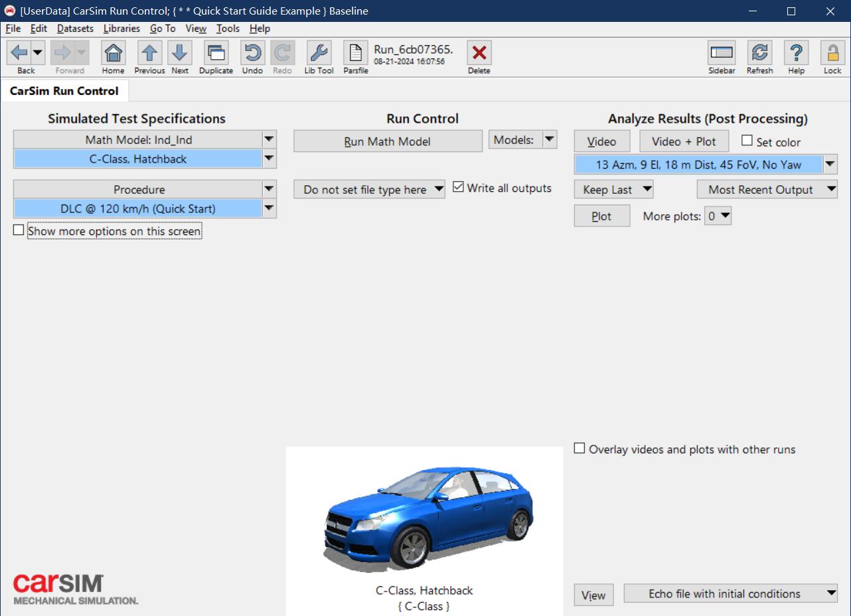Open the File menu
This screenshot has width=851, height=616.
coord(13,29)
